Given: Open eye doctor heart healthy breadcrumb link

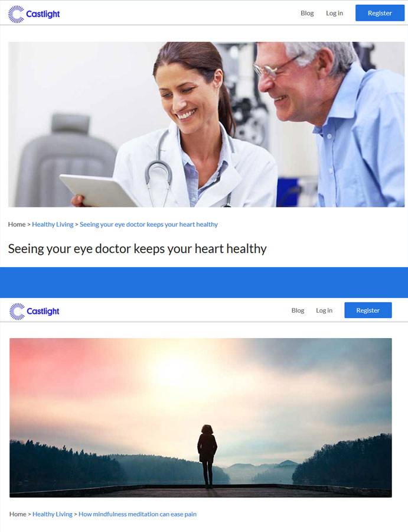Looking at the screenshot, I should coord(149,224).
